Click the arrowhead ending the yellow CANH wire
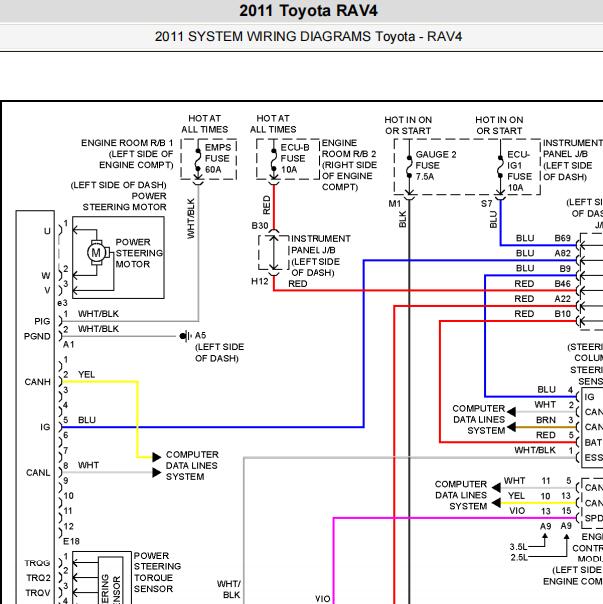Viewport: 603px width, 604px height. point(156,457)
